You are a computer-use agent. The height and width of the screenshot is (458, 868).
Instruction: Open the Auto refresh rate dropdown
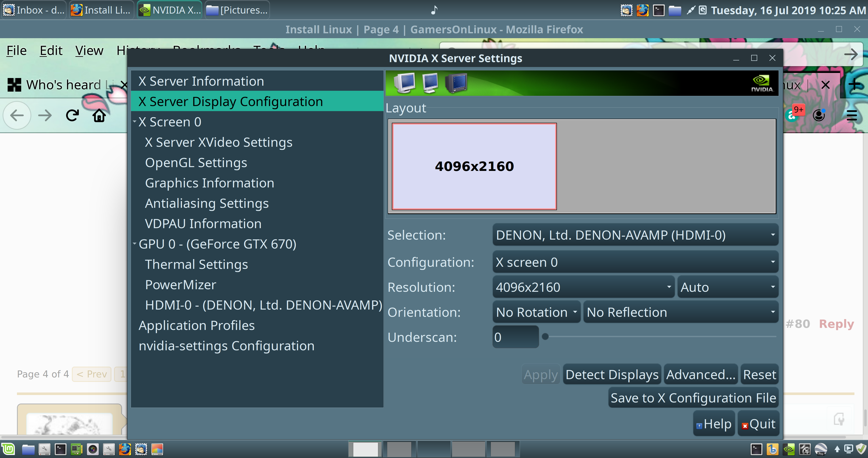pyautogui.click(x=728, y=287)
